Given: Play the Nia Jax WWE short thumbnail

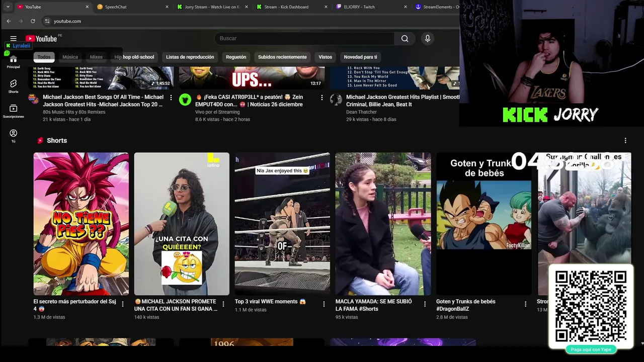Looking at the screenshot, I should [x=282, y=224].
